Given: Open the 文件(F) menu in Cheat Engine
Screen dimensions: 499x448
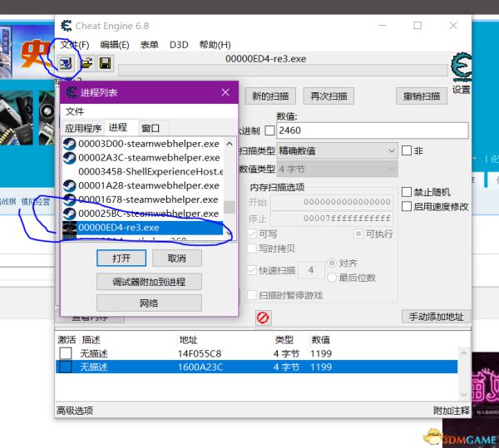Looking at the screenshot, I should (x=74, y=45).
